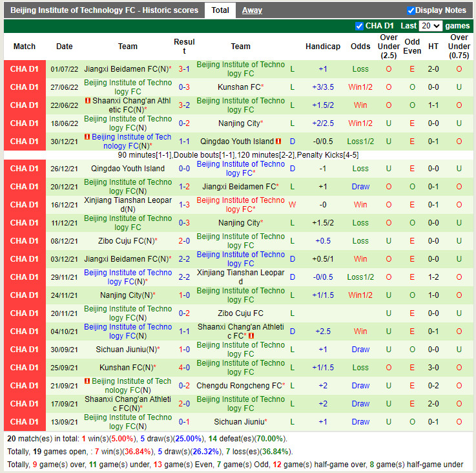The height and width of the screenshot is (473, 476).
Task: Open Nanjing City(N) team on 24/11/21
Action: (127, 295)
